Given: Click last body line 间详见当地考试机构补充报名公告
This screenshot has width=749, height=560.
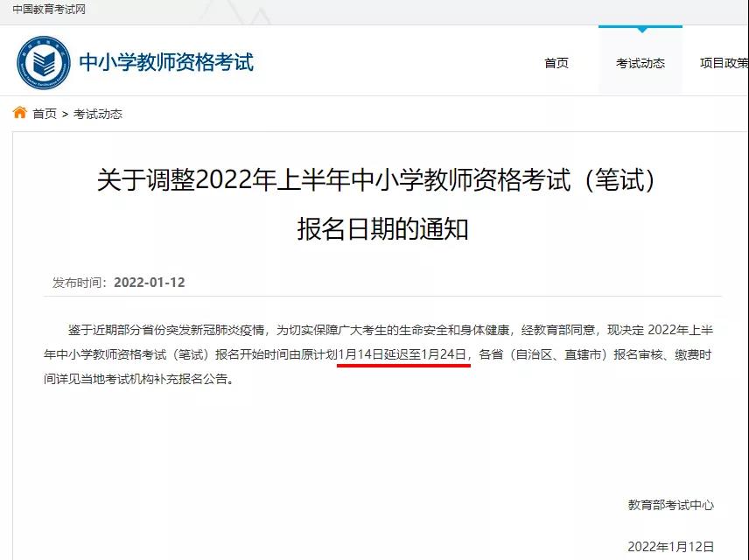Looking at the screenshot, I should 138,379.
